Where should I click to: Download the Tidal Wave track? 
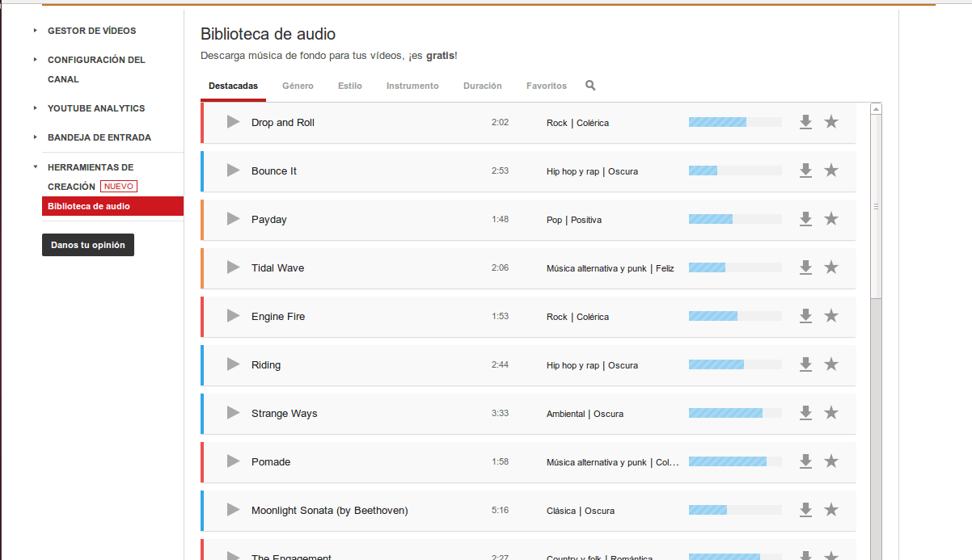[x=805, y=267]
